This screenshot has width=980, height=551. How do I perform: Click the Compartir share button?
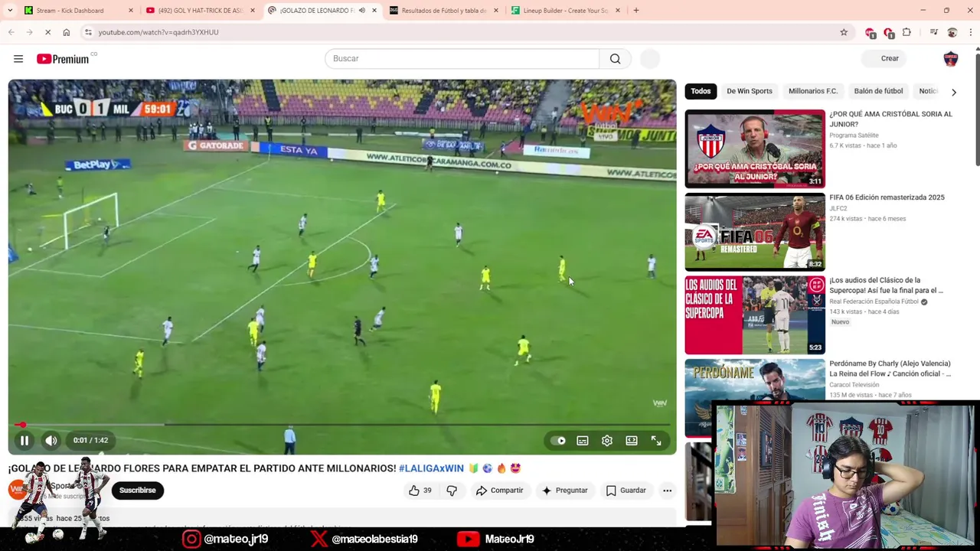point(499,491)
